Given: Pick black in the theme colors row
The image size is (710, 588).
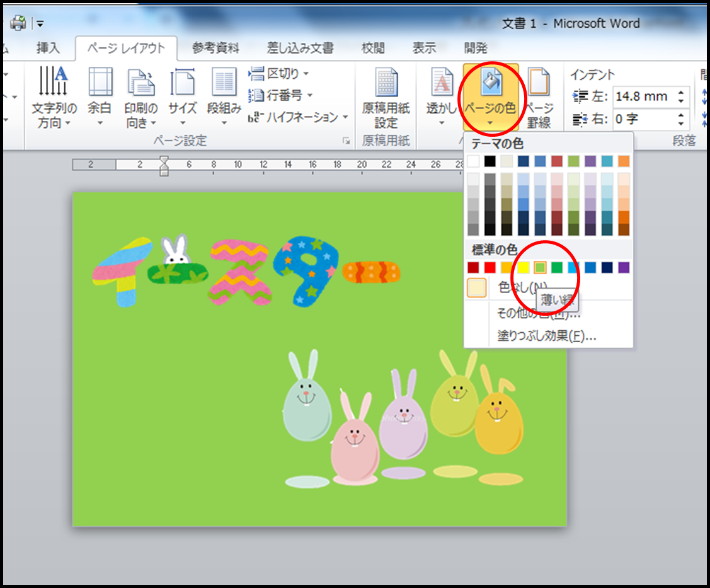Looking at the screenshot, I should pyautogui.click(x=490, y=161).
